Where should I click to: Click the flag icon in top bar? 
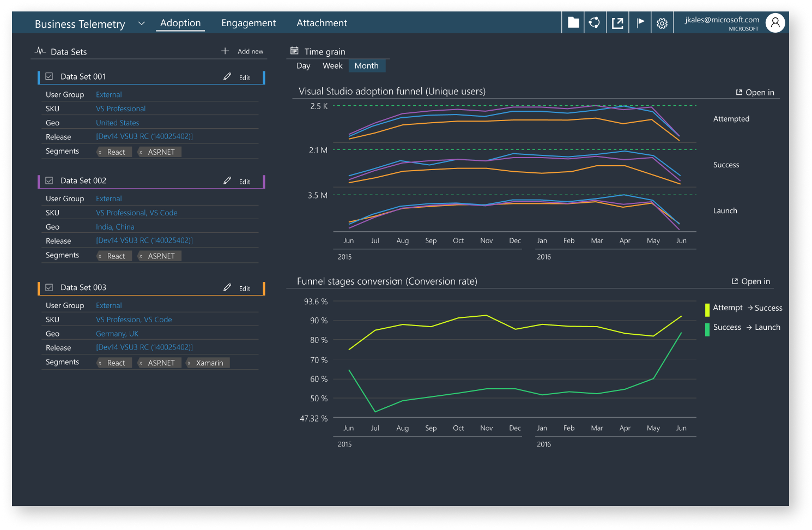click(x=640, y=22)
